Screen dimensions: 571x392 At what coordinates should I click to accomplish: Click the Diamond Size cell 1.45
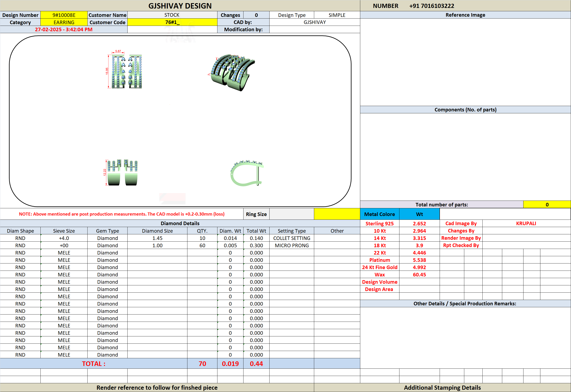pos(157,238)
